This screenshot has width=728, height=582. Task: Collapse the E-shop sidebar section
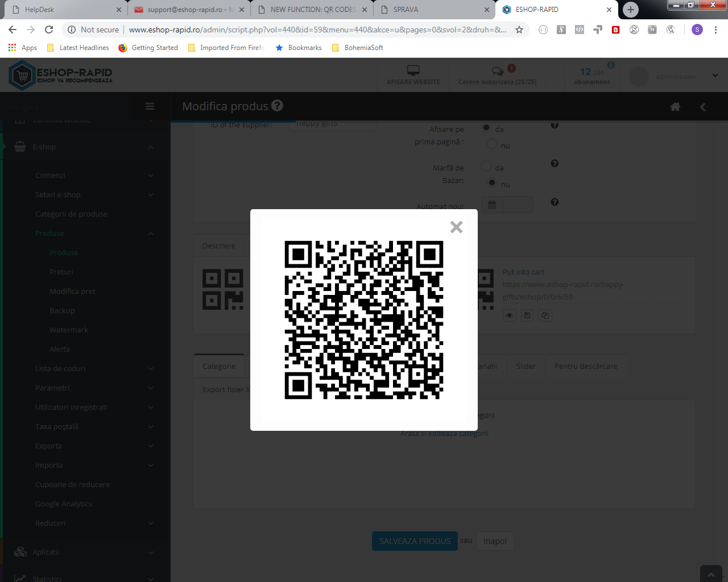[x=151, y=147]
